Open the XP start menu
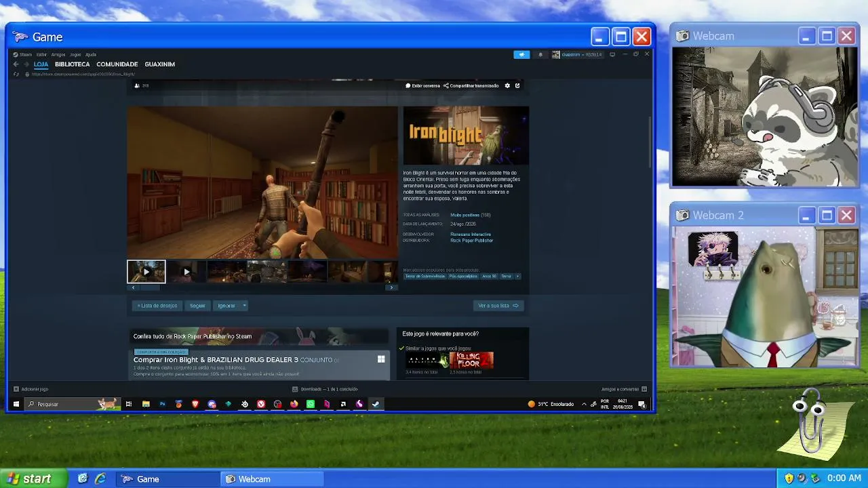868x488 pixels. (x=33, y=479)
